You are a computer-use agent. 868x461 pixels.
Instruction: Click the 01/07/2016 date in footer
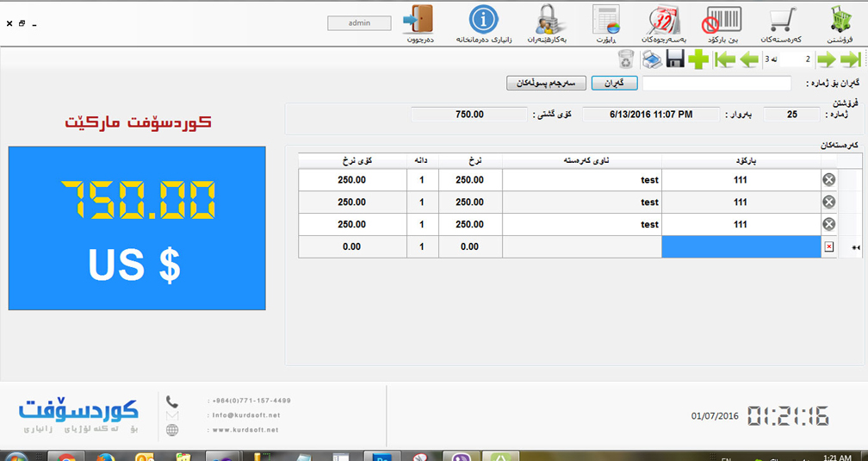pos(715,416)
